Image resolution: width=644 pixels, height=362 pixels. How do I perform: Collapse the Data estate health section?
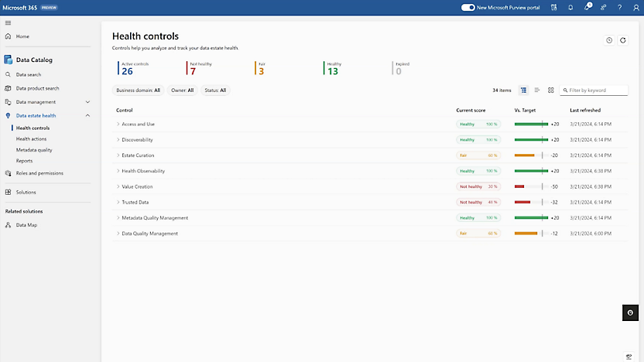click(87, 116)
